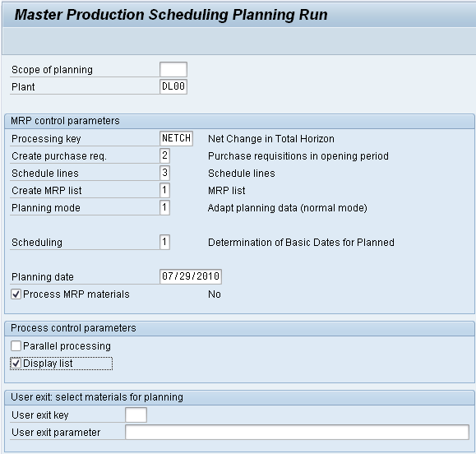
Task: Focus the User exit parameter field
Action: pyautogui.click(x=298, y=432)
